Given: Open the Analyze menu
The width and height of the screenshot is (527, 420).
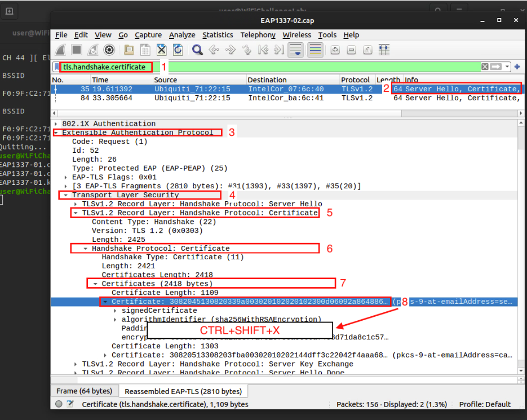Looking at the screenshot, I should [x=182, y=35].
